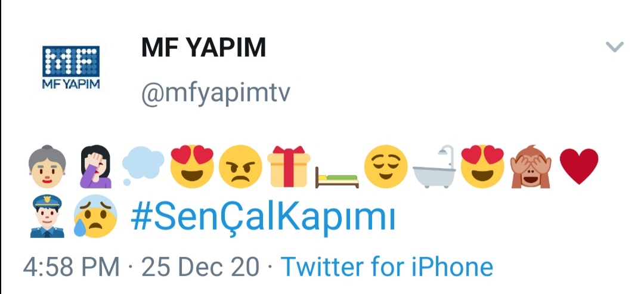Click the Twitter for iPhone source link
This screenshot has width=644, height=294.
click(x=387, y=267)
